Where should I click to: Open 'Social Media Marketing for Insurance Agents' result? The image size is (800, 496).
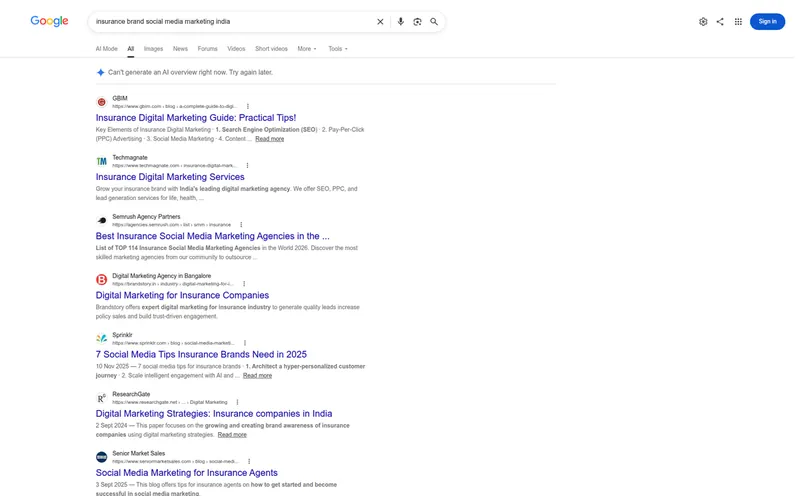coord(187,473)
